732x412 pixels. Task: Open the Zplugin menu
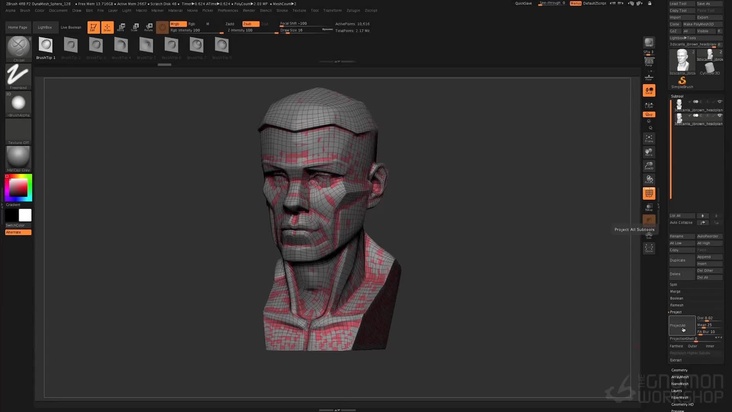click(x=353, y=10)
